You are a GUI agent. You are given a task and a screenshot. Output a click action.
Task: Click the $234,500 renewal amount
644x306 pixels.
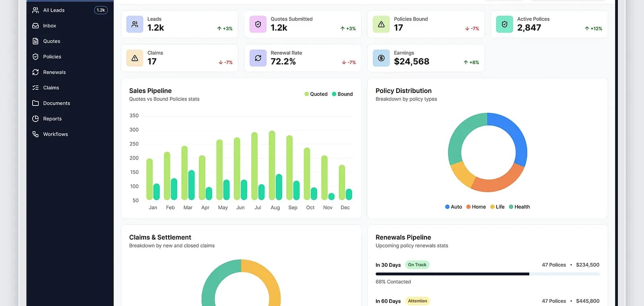coord(588,265)
